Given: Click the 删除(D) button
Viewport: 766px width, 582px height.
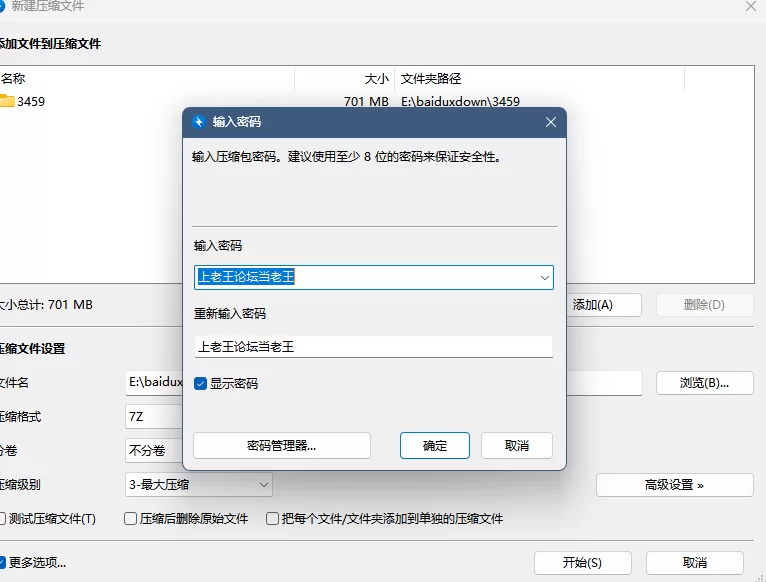Looking at the screenshot, I should point(704,305).
